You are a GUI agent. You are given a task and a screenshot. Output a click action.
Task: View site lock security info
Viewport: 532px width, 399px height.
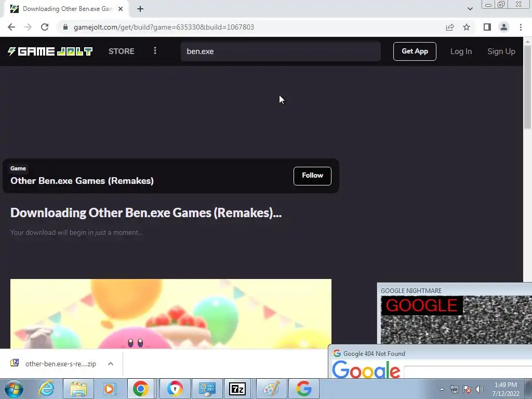coord(65,27)
